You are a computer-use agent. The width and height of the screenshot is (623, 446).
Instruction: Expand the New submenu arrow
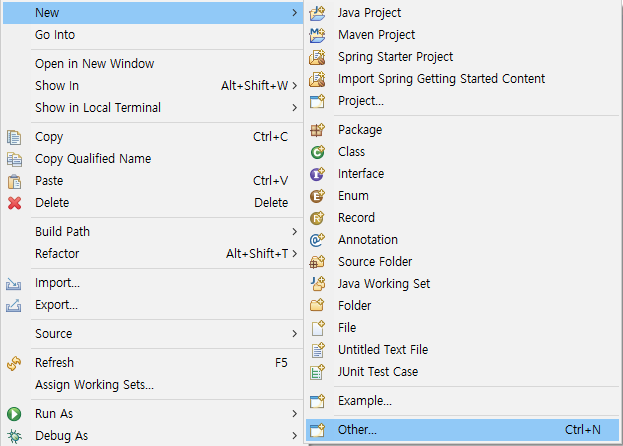coord(294,13)
